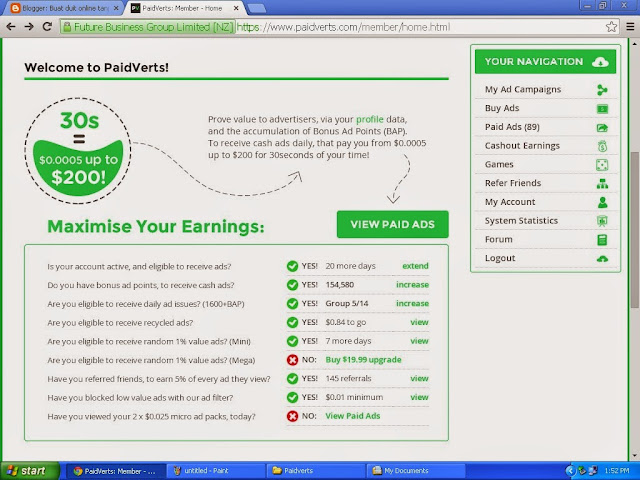Click the Paid Ads arrow icon
Screen dimensions: 640x480
coord(602,127)
